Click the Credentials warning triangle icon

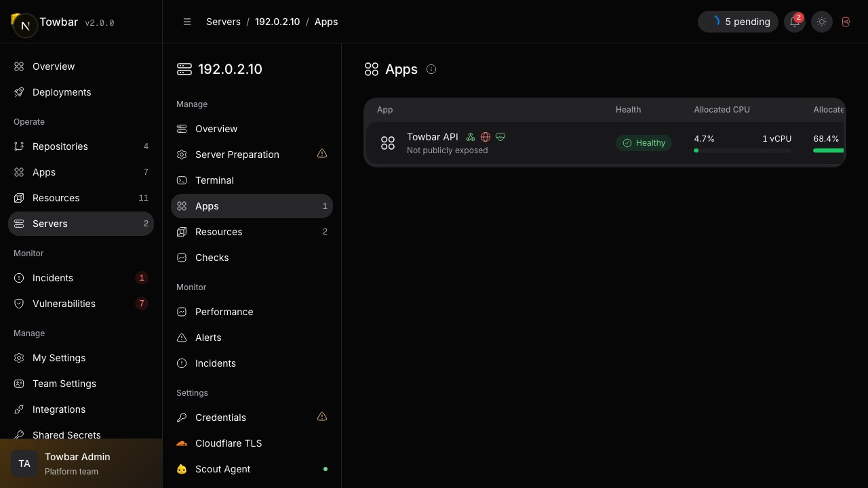322,417
